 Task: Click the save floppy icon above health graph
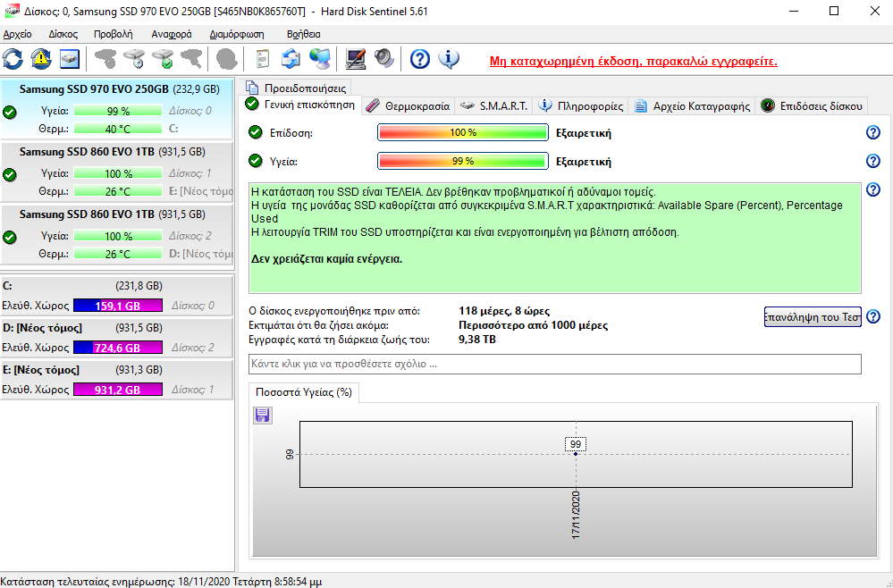[x=263, y=415]
